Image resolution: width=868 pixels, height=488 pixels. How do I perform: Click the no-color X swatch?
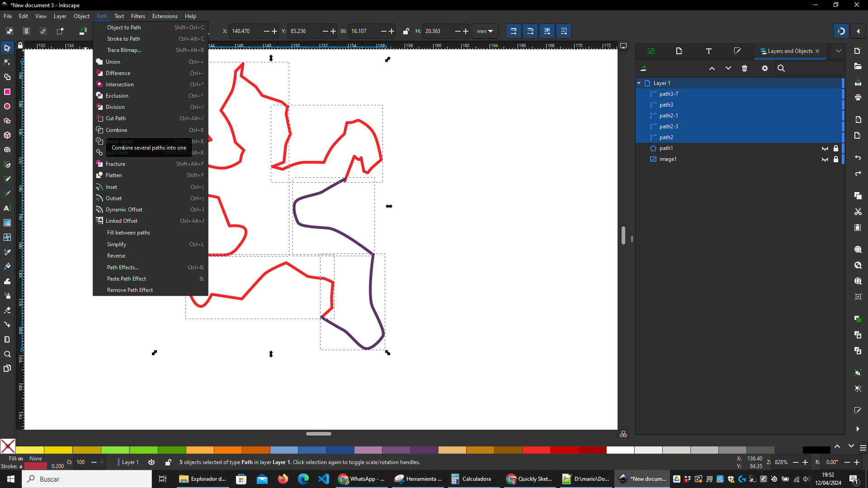tap(8, 446)
